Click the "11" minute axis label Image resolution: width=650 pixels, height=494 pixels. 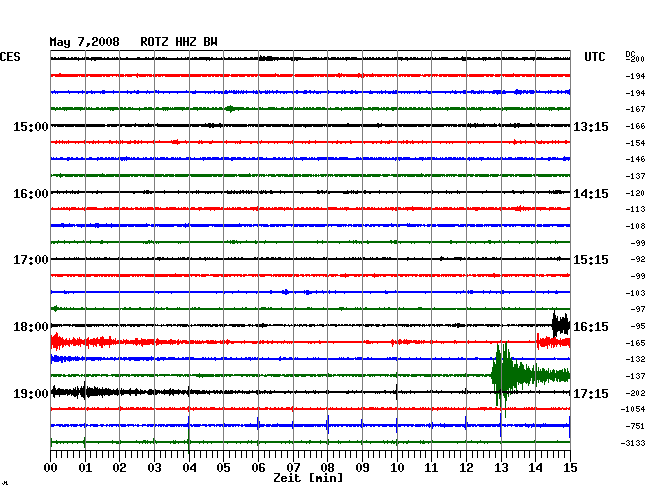[431, 468]
